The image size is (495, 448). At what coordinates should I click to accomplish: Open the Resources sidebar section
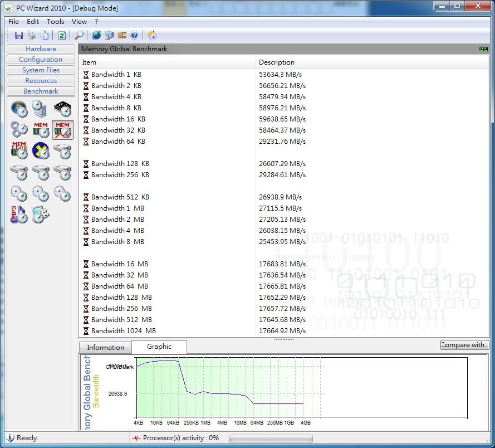(x=41, y=81)
